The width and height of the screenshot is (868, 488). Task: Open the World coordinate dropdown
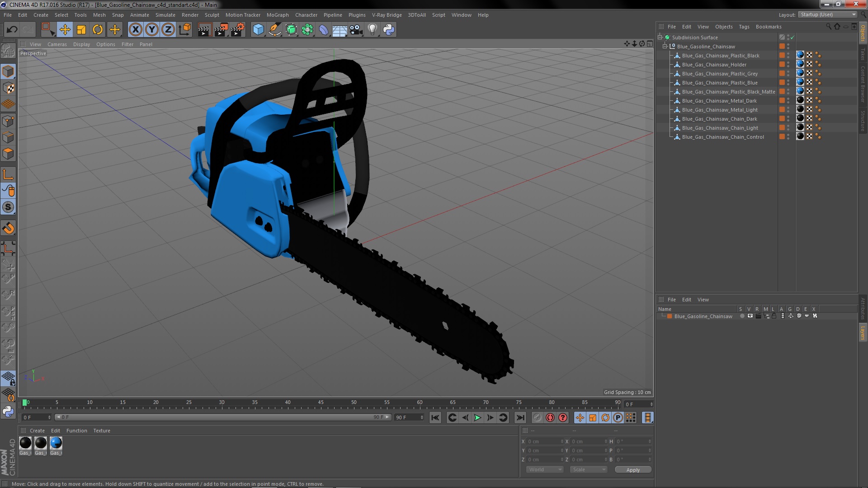coord(545,470)
